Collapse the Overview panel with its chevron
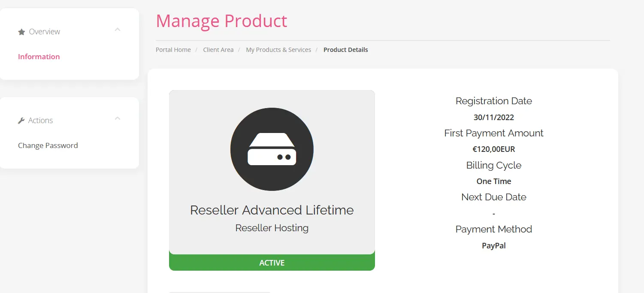The image size is (644, 293). [x=118, y=30]
